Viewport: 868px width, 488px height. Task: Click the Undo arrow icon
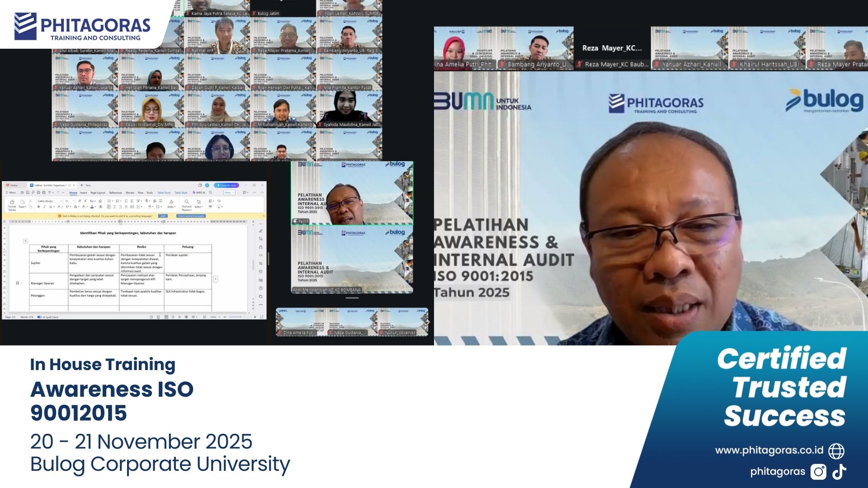tap(49, 192)
